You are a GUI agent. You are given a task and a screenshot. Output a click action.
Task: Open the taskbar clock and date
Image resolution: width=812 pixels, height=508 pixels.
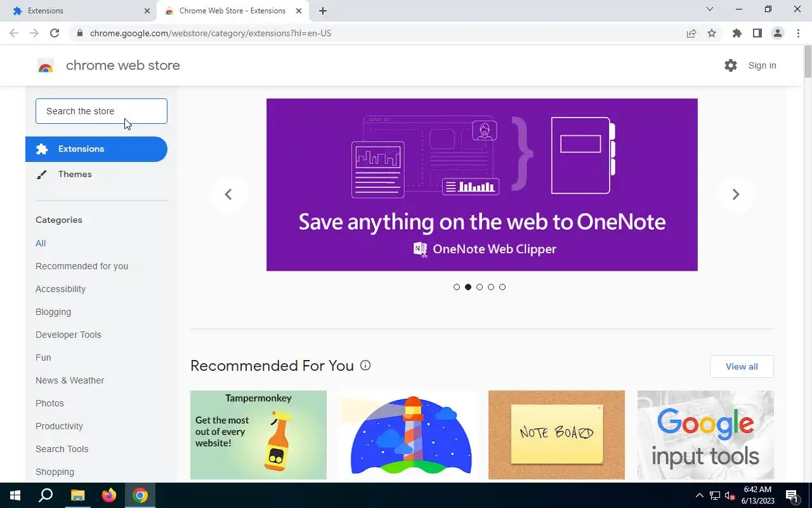757,495
